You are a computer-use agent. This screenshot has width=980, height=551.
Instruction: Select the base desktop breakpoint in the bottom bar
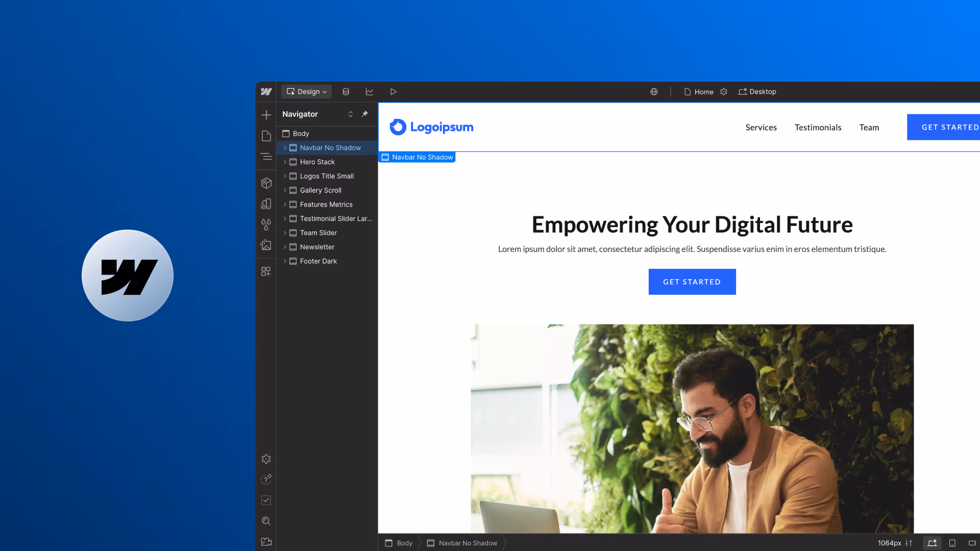coord(932,543)
